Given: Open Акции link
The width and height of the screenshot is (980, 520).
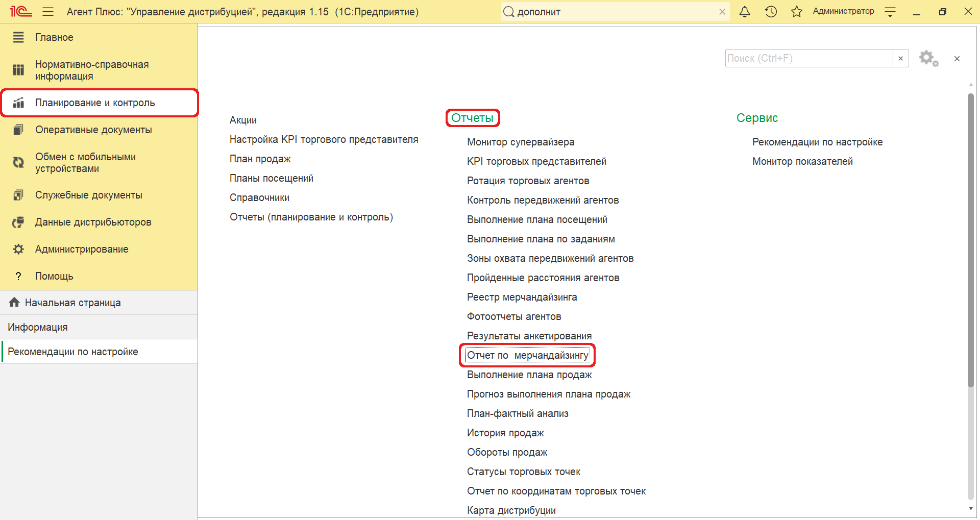Looking at the screenshot, I should (x=243, y=120).
